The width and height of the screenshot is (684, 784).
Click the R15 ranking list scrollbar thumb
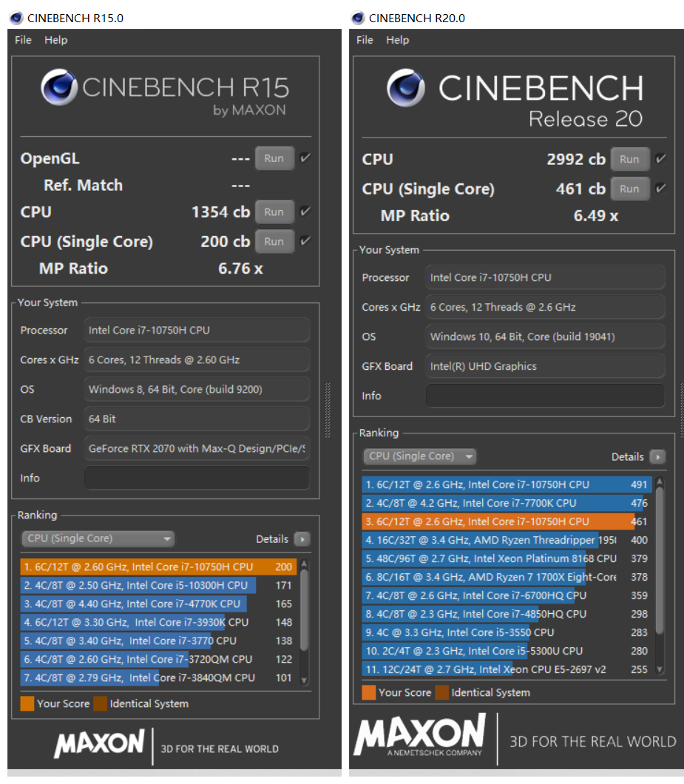coord(303,610)
